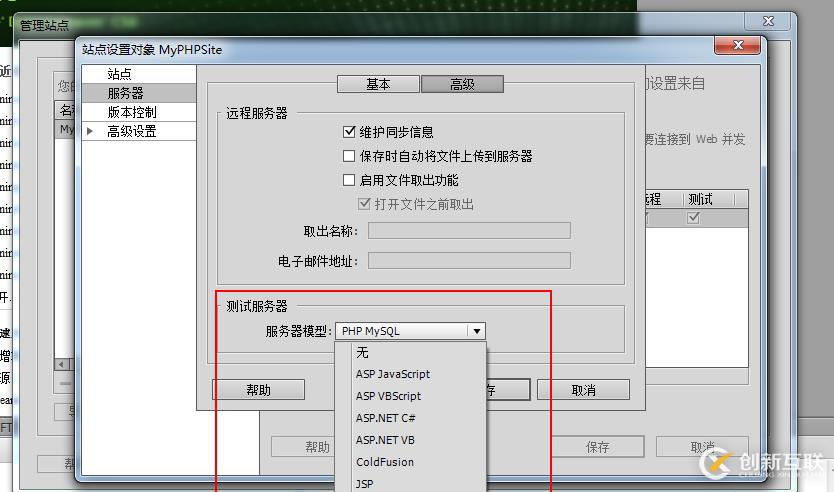Viewport: 834px width, 492px height.
Task: Choose ColdFusion from the list
Action: (x=411, y=462)
